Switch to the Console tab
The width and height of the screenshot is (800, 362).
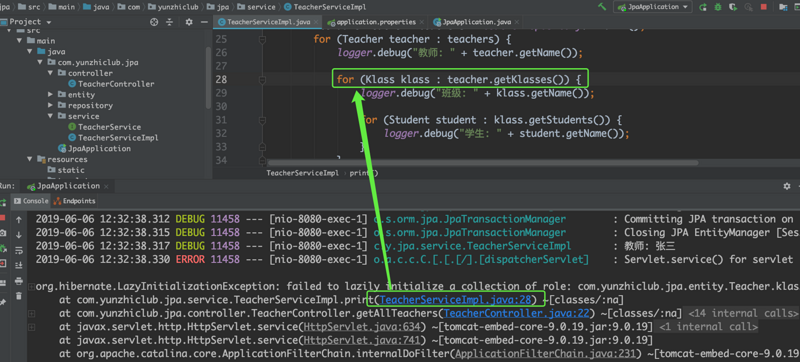[31, 201]
